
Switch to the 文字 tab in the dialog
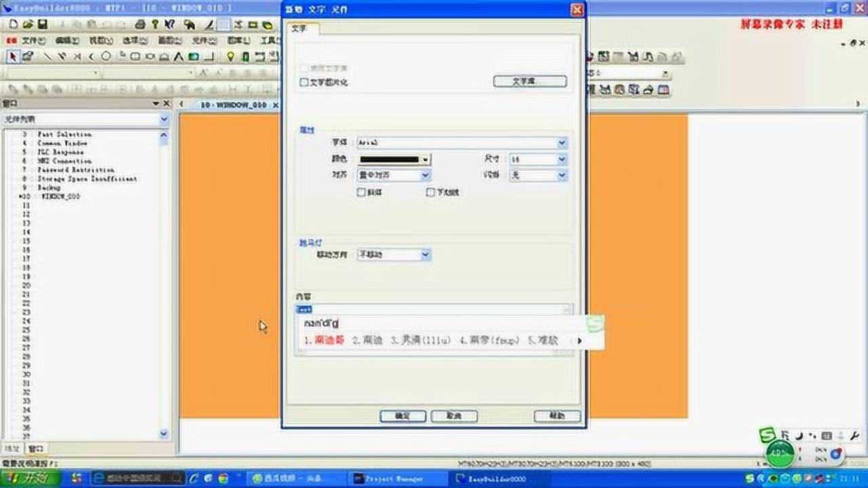[299, 29]
